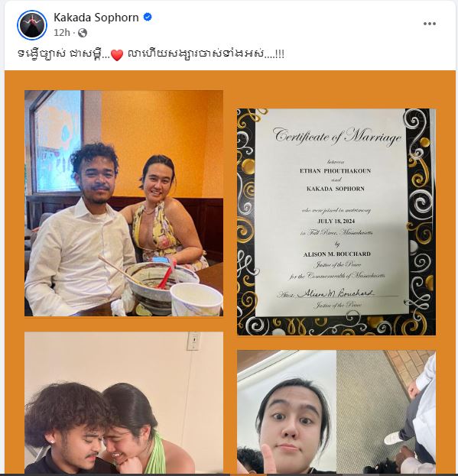Open the Kakada Sophorn profile name link
Viewport: 458px width, 476px height.
coord(96,18)
